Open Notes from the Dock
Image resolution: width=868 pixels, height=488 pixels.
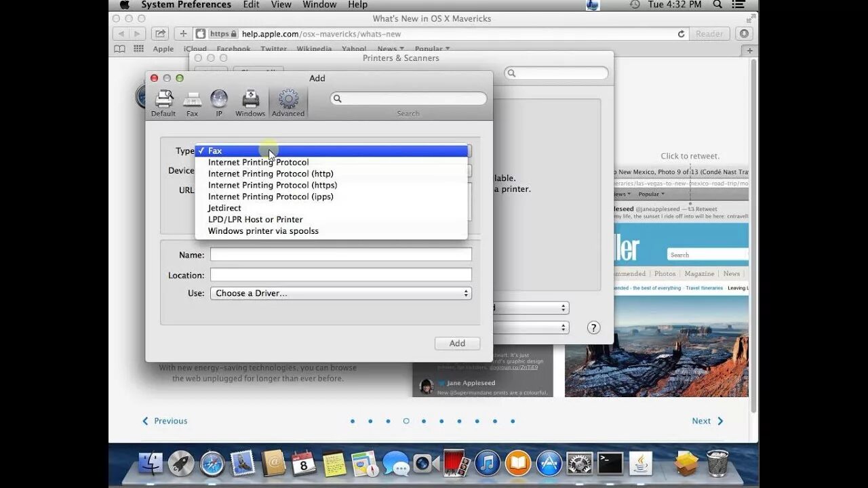click(334, 464)
